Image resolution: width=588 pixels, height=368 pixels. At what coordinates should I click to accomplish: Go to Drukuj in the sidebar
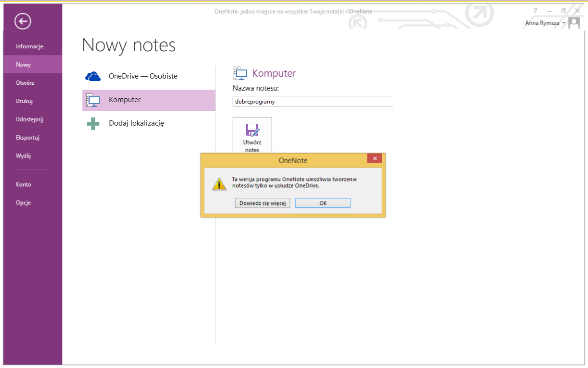tap(33, 101)
